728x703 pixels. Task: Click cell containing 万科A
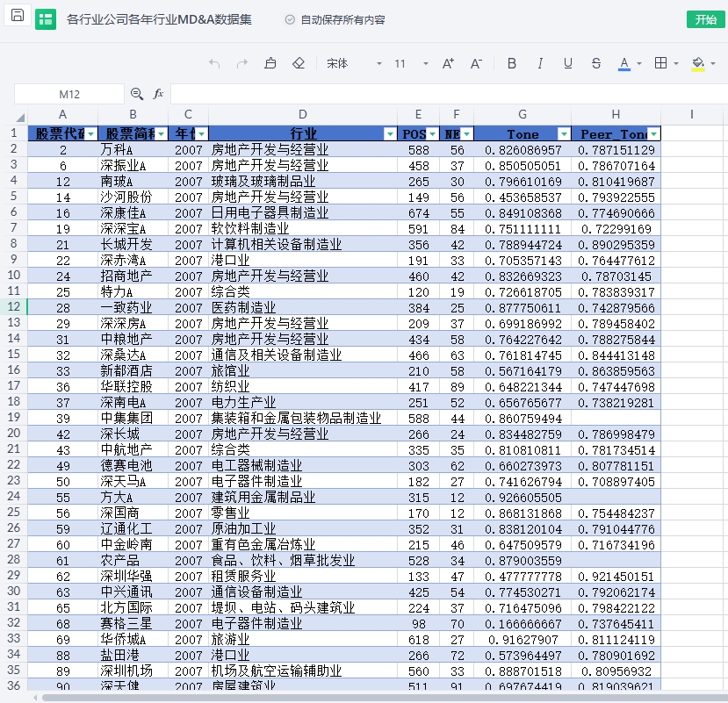pyautogui.click(x=133, y=150)
